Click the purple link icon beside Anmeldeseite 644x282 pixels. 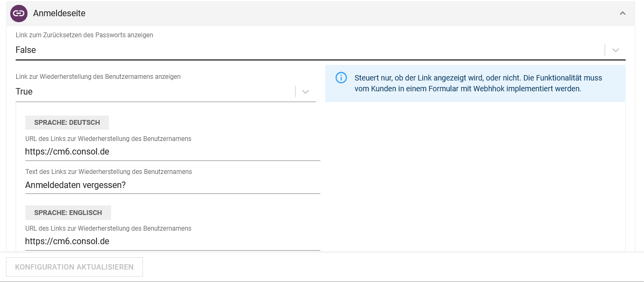coord(19,14)
